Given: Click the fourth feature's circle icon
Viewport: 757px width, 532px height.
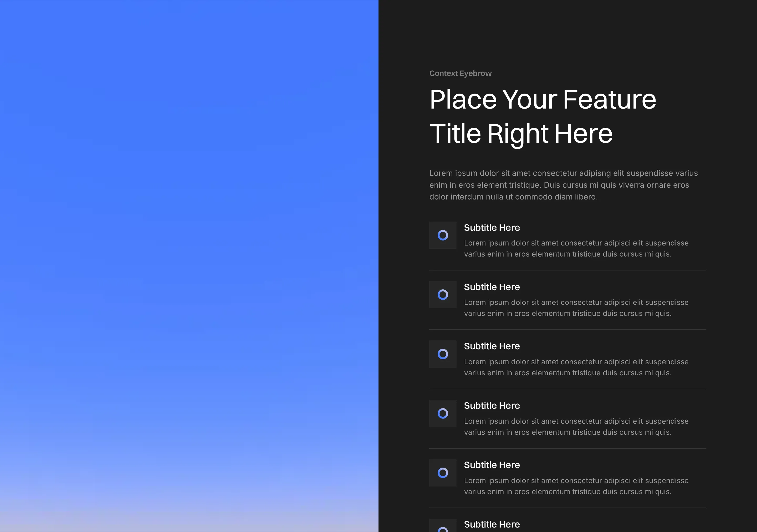Looking at the screenshot, I should click(443, 413).
